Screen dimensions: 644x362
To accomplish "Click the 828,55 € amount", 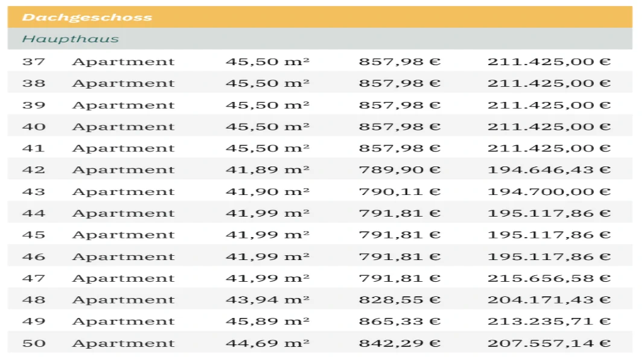I will pyautogui.click(x=400, y=300).
